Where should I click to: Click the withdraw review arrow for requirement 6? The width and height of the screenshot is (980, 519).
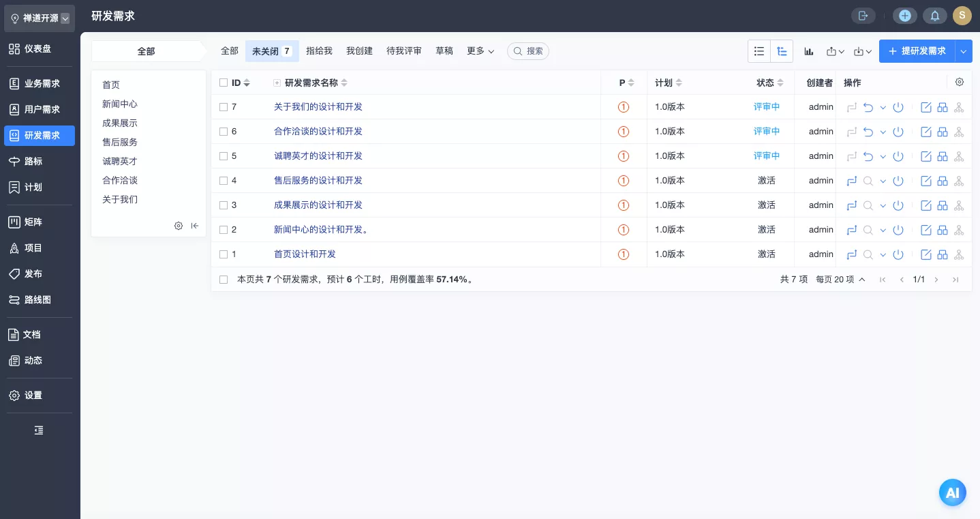coord(868,132)
